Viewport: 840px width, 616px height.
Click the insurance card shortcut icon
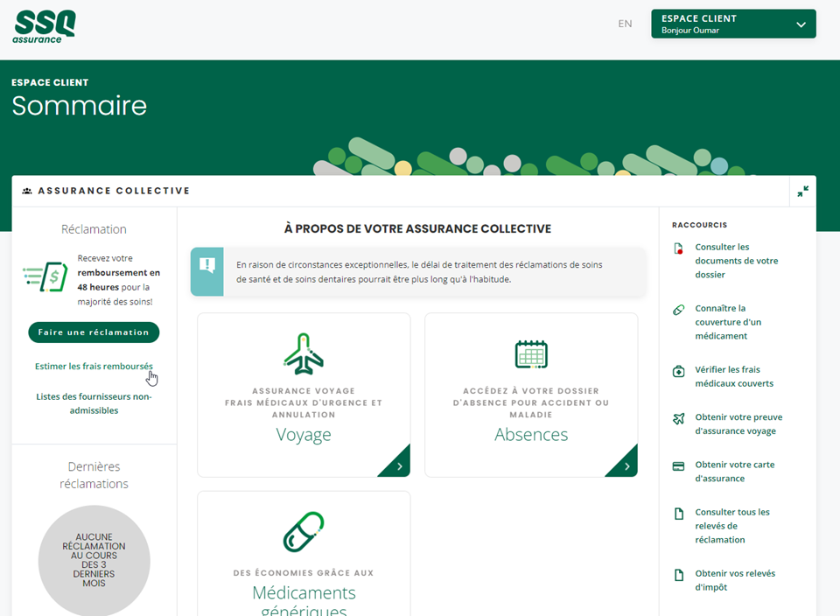(678, 466)
